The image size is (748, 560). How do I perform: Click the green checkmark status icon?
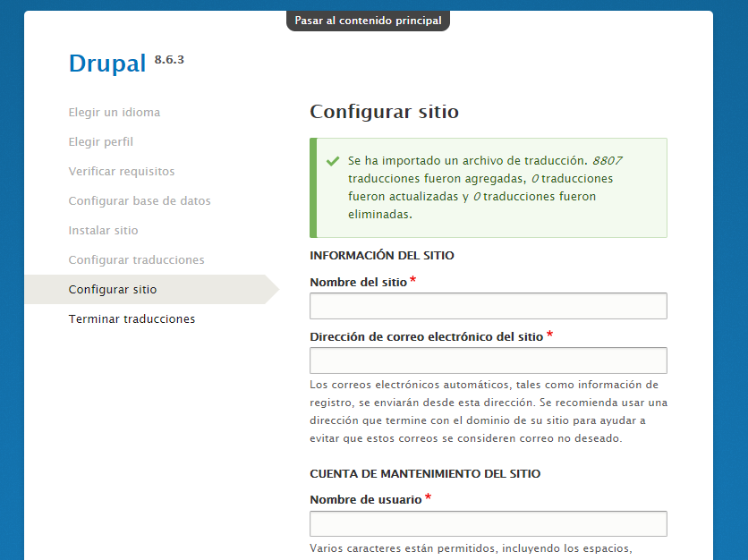tap(333, 161)
